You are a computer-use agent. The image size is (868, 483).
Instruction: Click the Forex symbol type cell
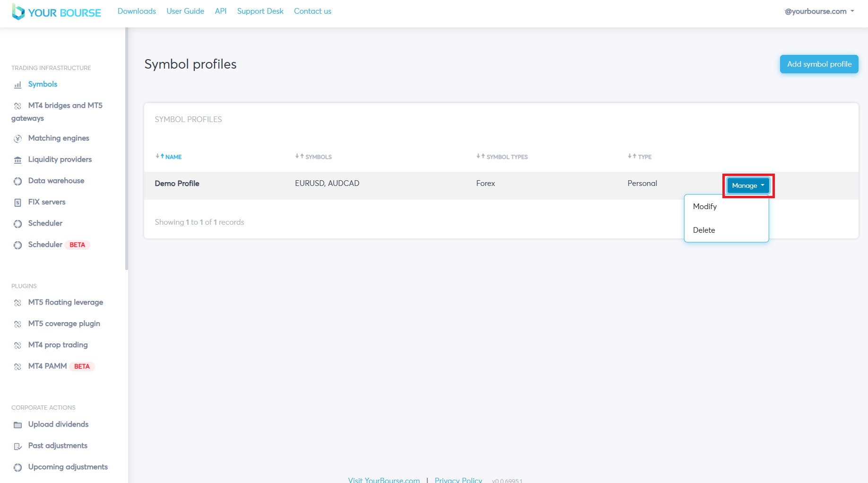pyautogui.click(x=486, y=184)
